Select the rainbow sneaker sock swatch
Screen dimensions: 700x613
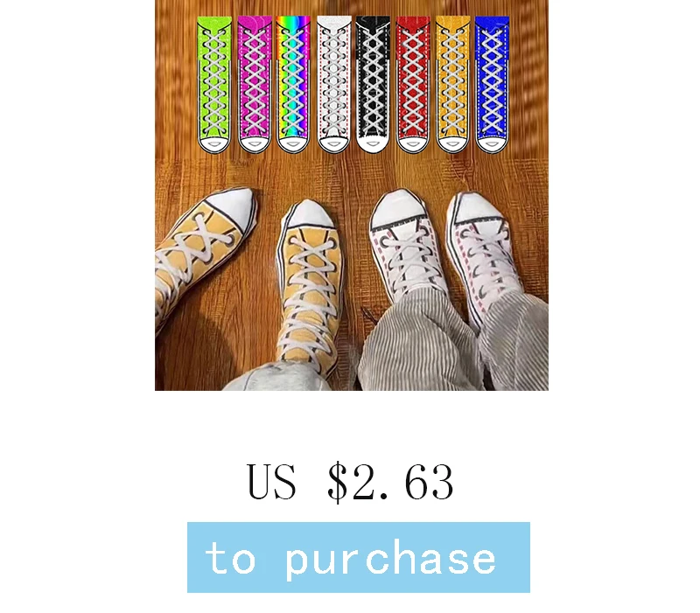click(x=293, y=85)
